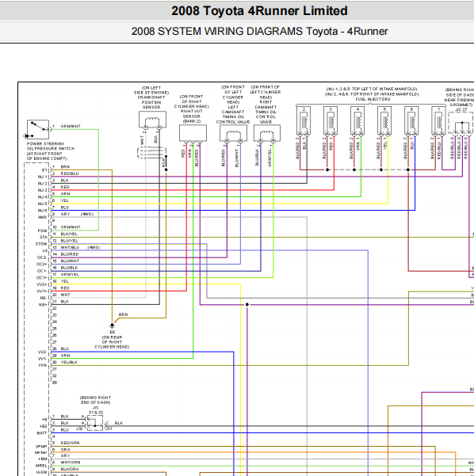
Task: Click the PSW terminal label
Action: pos(43,230)
